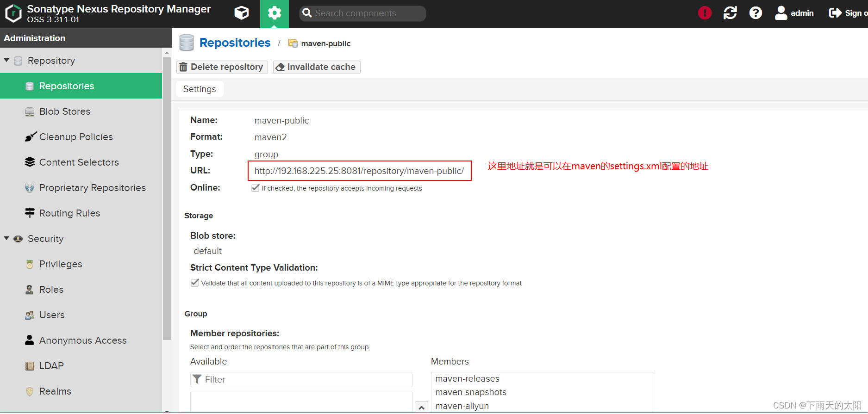Image resolution: width=868 pixels, height=414 pixels.
Task: Collapse the Repository tree section
Action: pos(6,60)
